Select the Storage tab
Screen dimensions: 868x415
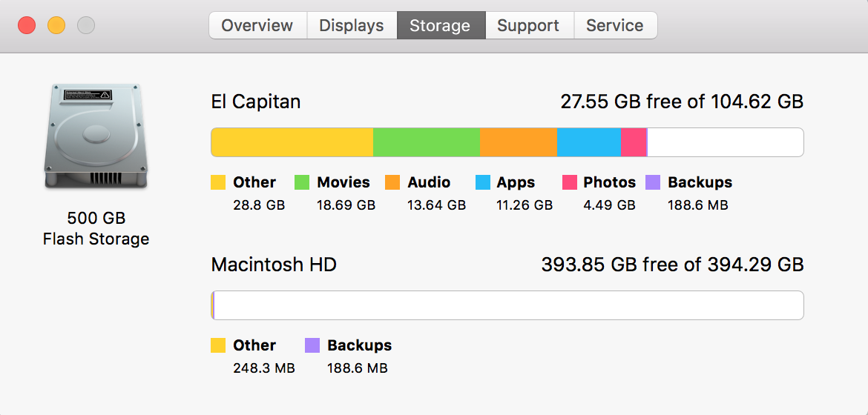tap(441, 25)
